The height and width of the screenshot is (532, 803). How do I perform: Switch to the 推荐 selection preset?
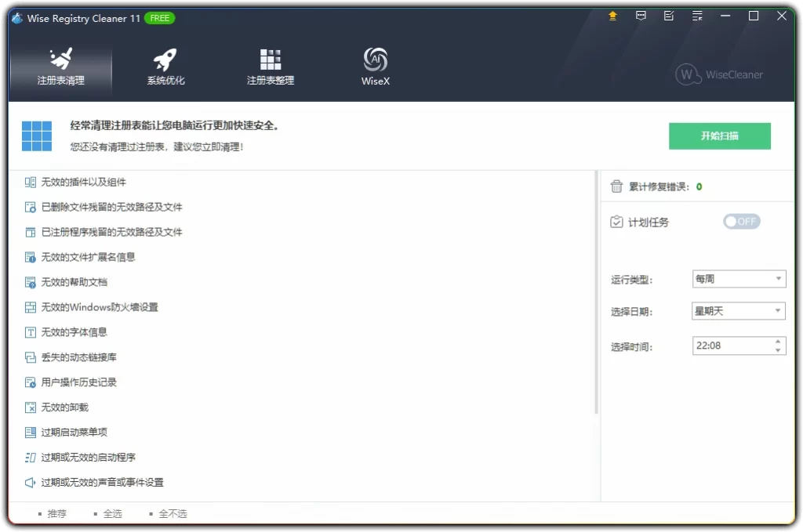(55, 513)
